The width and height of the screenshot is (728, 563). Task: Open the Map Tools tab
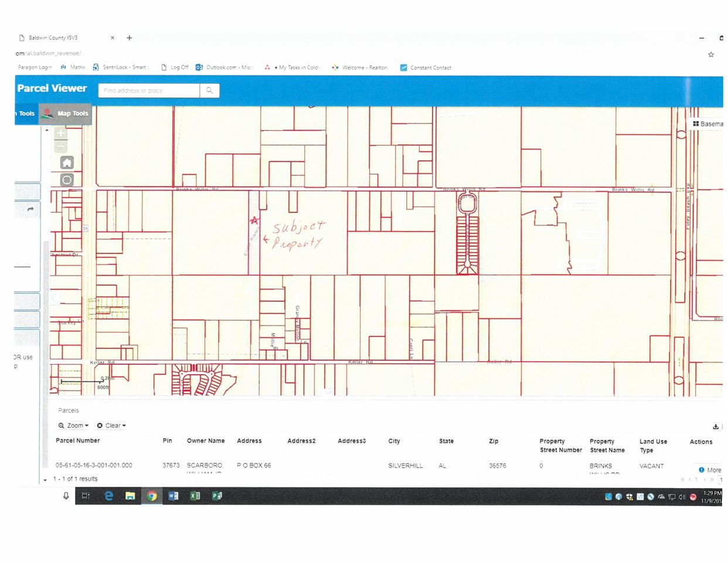pyautogui.click(x=66, y=114)
